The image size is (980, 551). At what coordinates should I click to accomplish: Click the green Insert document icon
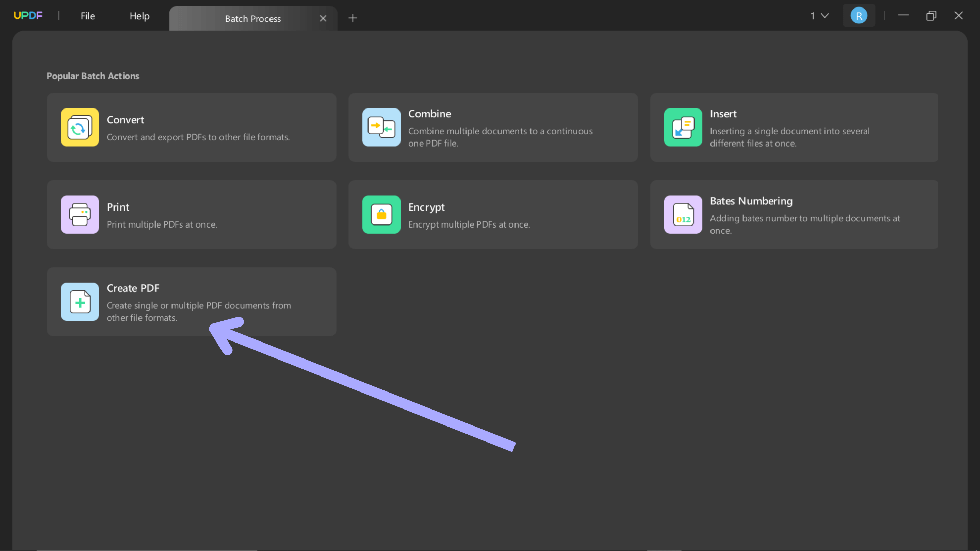683,128
